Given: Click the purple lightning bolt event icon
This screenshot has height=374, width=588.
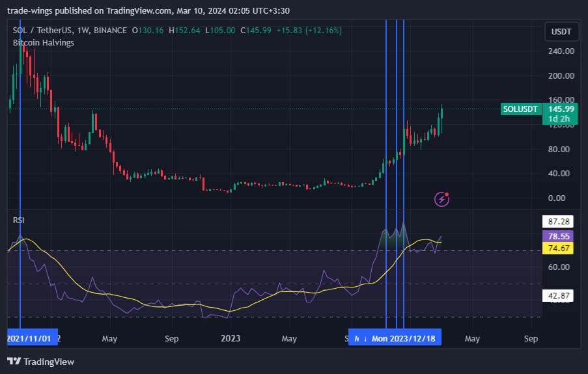Looking at the screenshot, I should 441,199.
